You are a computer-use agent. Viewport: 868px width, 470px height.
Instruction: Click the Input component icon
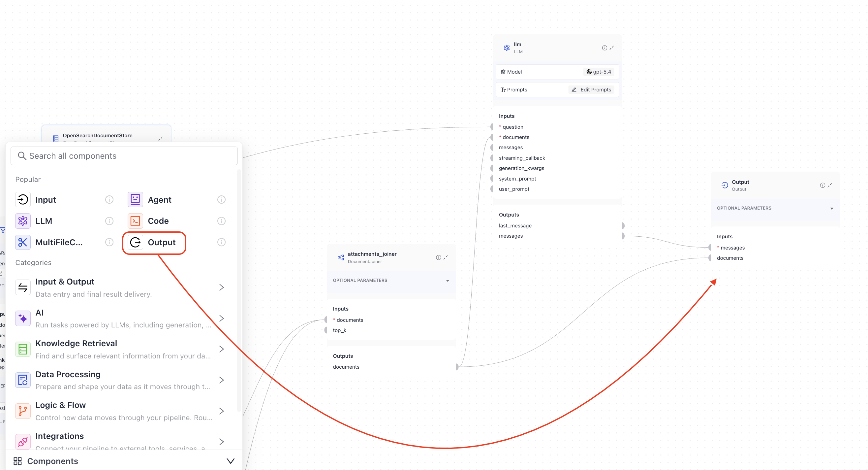22,200
